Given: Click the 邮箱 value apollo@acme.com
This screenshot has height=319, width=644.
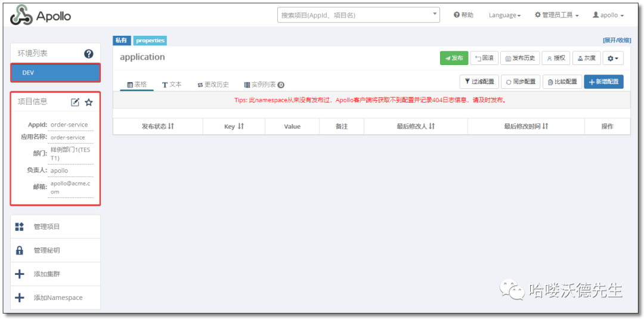Looking at the screenshot, I should point(70,188).
